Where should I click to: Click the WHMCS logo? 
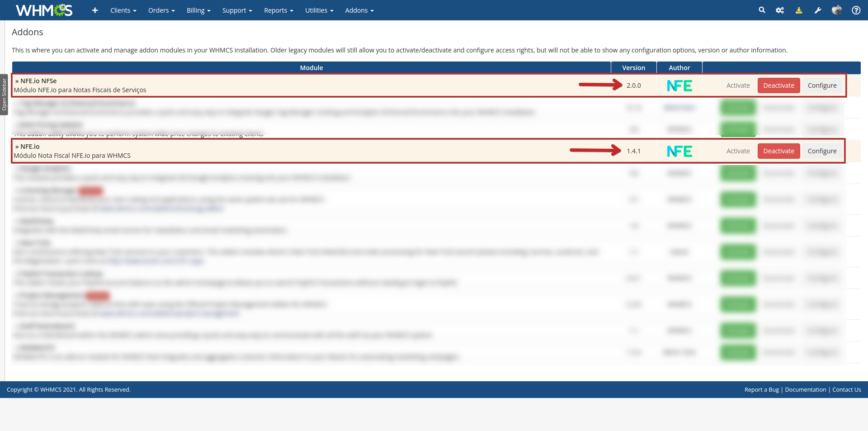44,10
